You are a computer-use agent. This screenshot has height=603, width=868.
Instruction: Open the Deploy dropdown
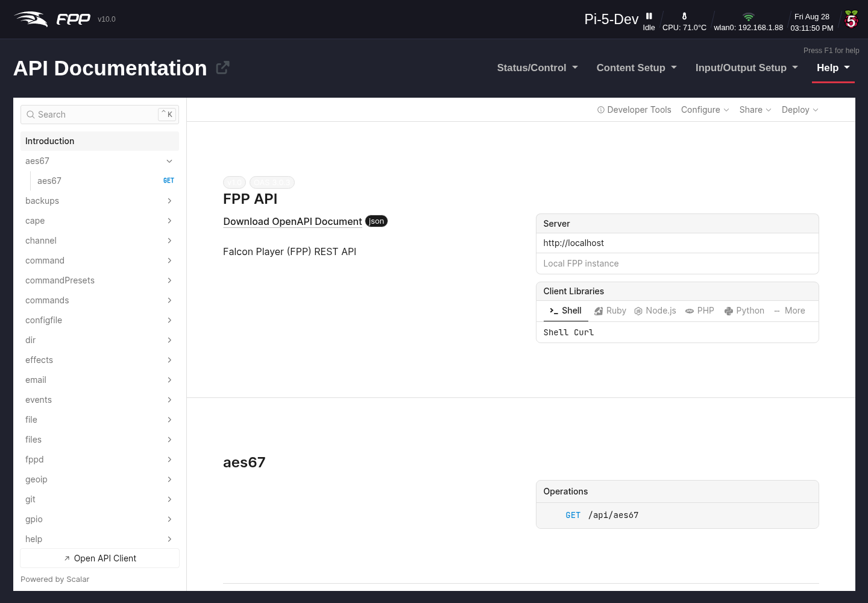pos(800,110)
